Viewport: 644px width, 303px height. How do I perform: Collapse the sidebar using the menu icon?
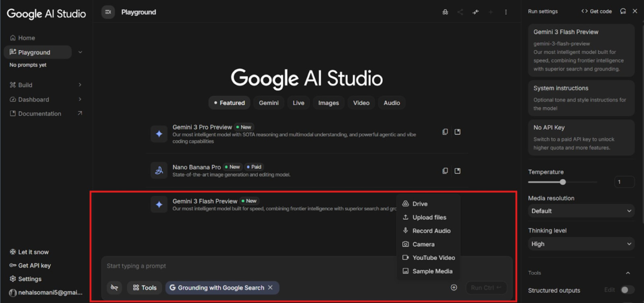108,12
